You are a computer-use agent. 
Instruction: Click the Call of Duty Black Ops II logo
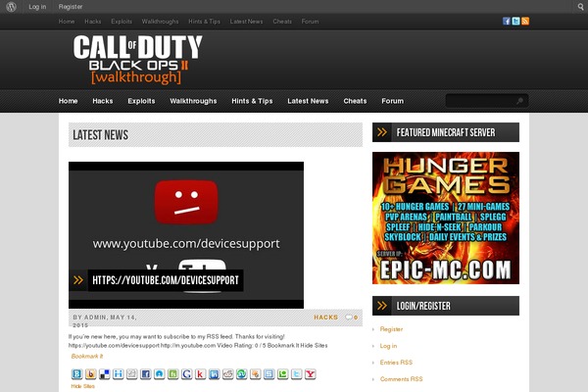pos(137,60)
